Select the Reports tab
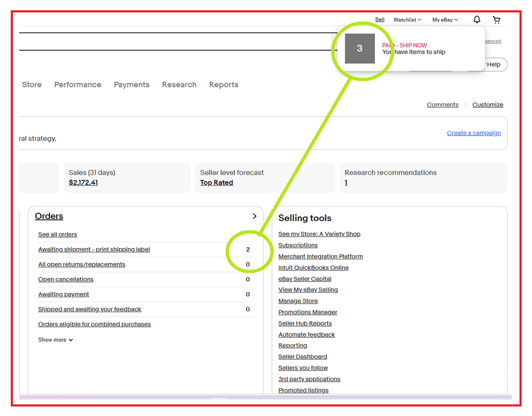 coord(224,85)
